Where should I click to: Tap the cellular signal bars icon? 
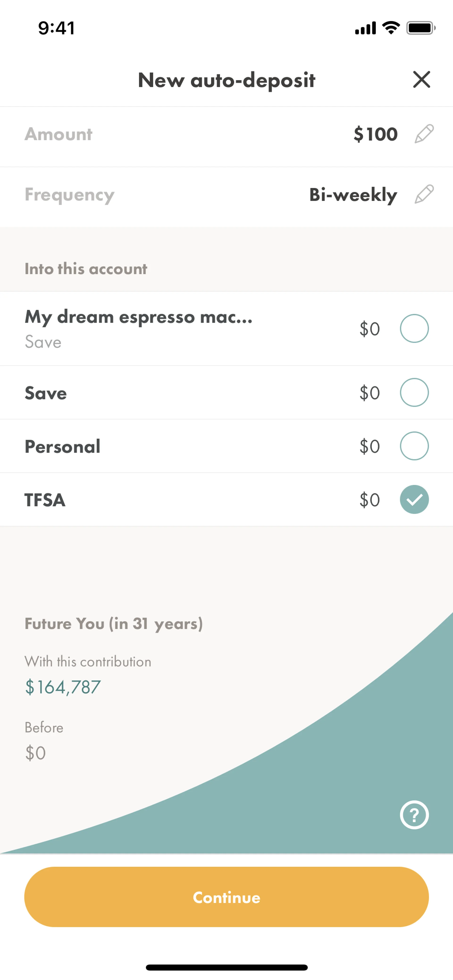pos(365,28)
